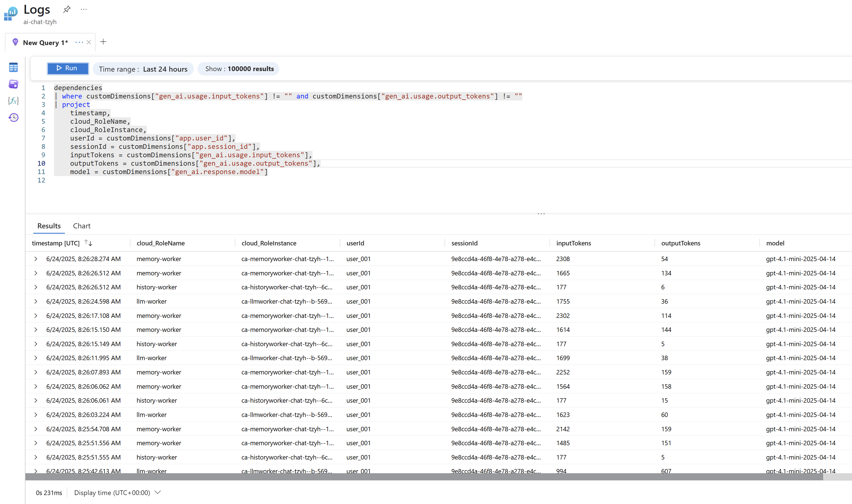Expand the 8:26:15.149 AM row
Viewport: 852px width, 504px height.
[x=36, y=344]
